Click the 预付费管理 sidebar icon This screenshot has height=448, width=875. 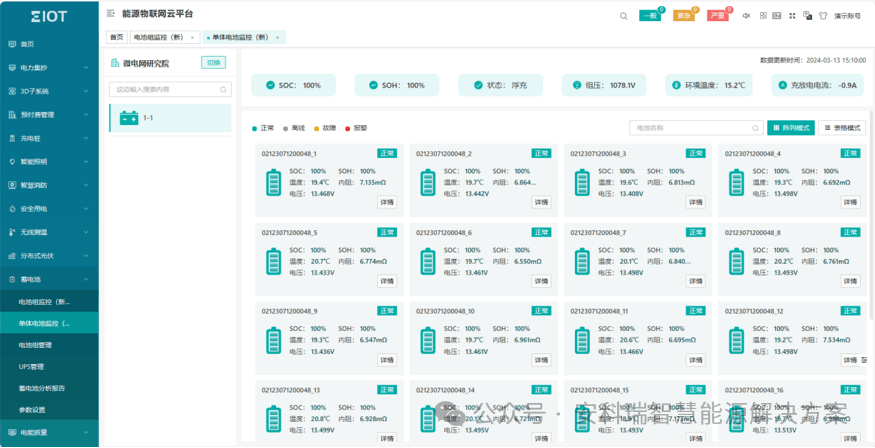coord(12,114)
